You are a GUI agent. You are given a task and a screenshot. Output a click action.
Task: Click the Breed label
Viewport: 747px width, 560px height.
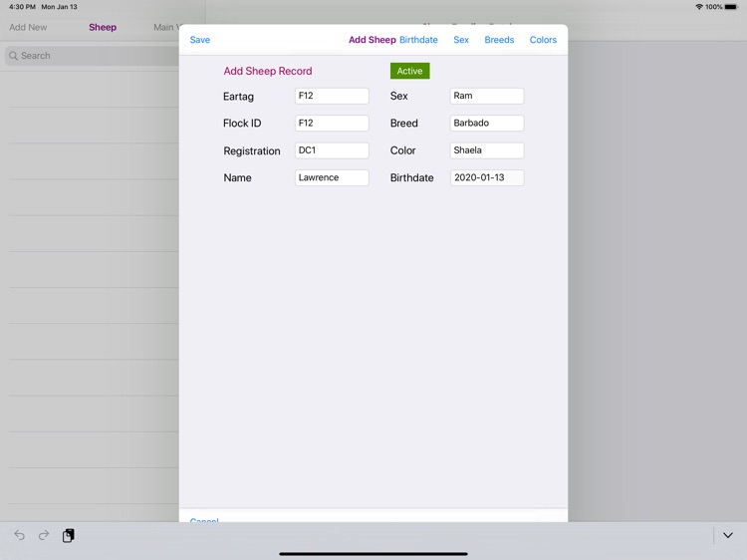(x=404, y=123)
